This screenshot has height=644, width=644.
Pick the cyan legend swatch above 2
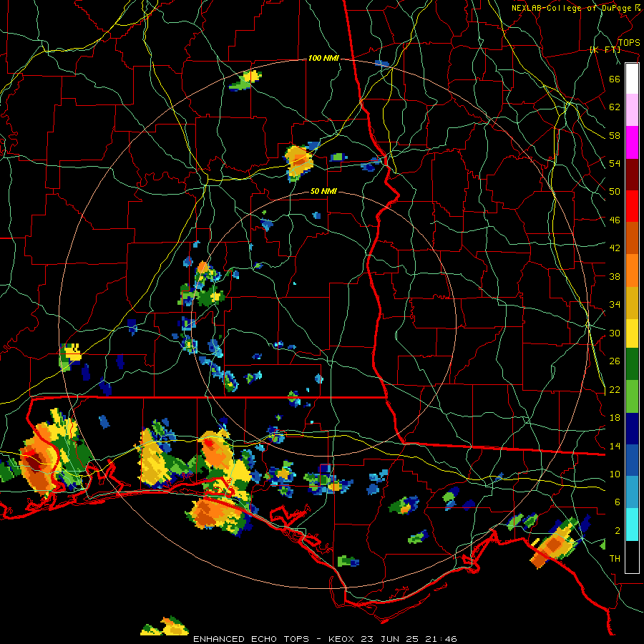coord(632,524)
